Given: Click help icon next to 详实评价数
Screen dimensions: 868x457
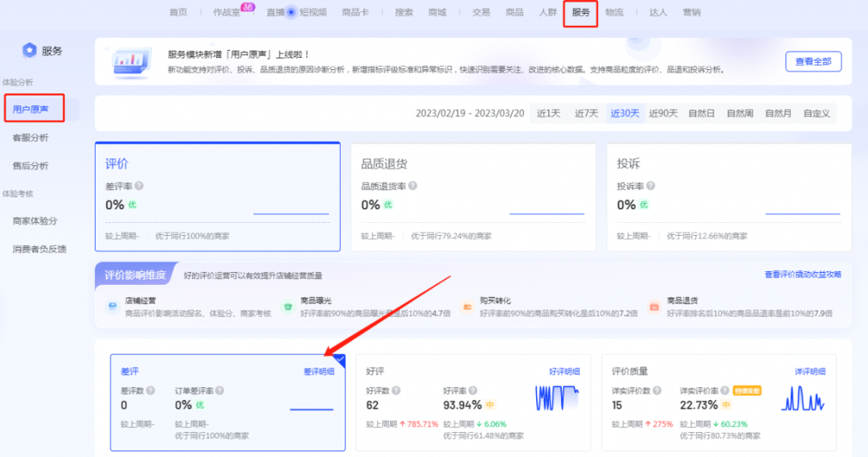Looking at the screenshot, I should [x=657, y=390].
